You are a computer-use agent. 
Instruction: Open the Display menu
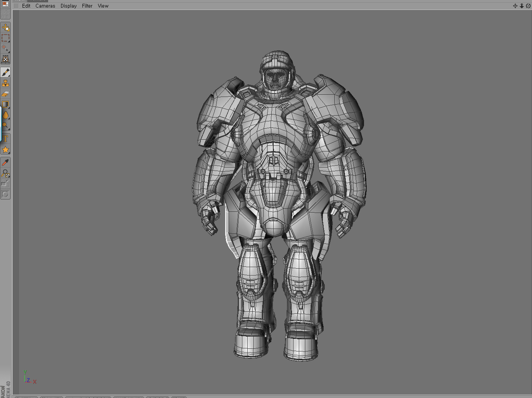[x=69, y=6]
